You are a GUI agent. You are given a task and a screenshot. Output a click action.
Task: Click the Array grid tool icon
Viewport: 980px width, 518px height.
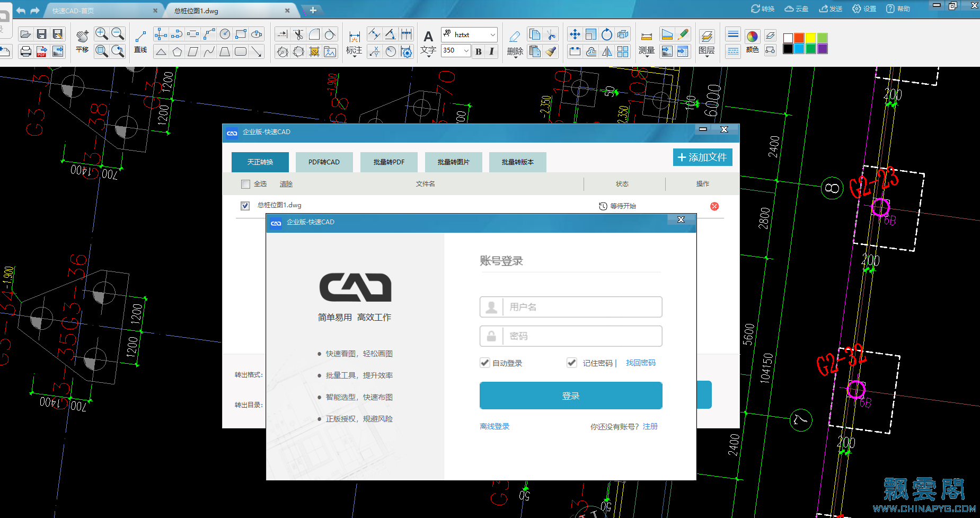[x=623, y=51]
